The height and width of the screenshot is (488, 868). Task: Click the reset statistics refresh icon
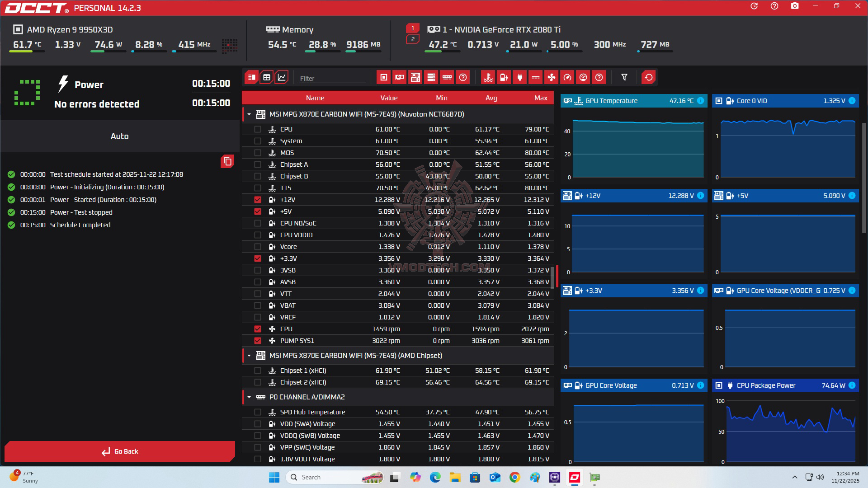click(x=648, y=77)
